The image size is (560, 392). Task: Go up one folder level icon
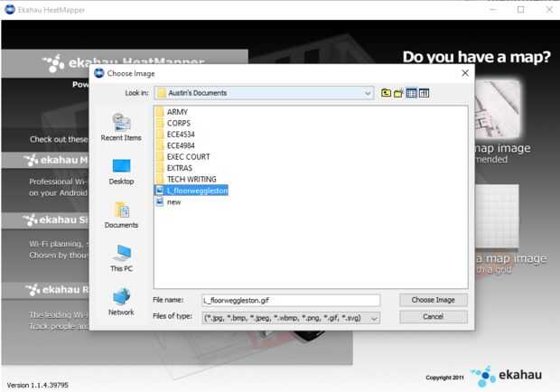[386, 93]
